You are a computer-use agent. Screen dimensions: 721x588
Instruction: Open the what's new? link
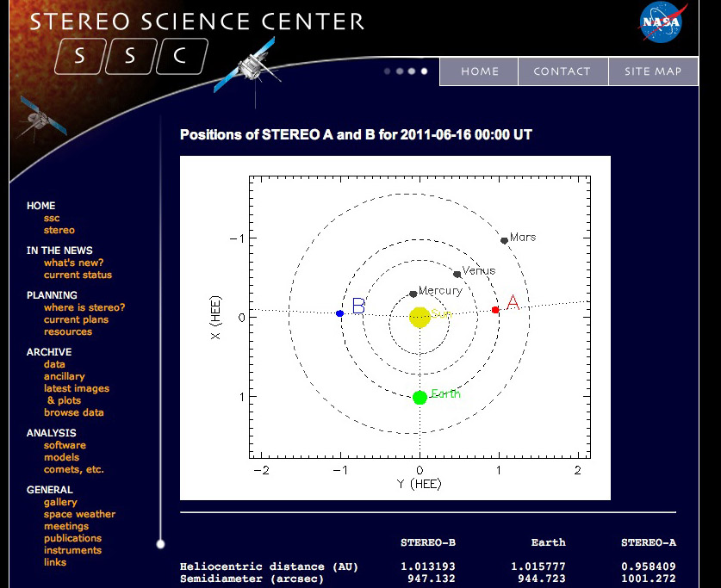tap(73, 263)
